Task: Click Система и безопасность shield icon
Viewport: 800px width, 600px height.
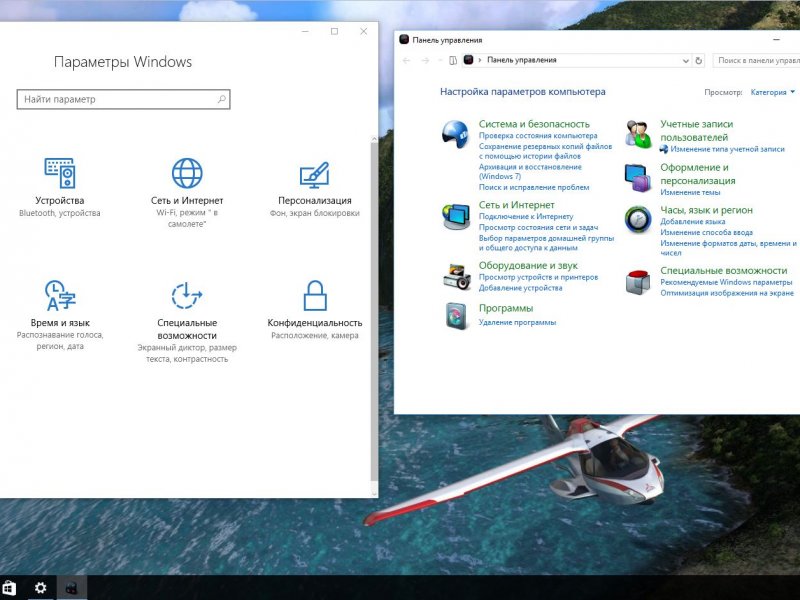Action: [456, 134]
